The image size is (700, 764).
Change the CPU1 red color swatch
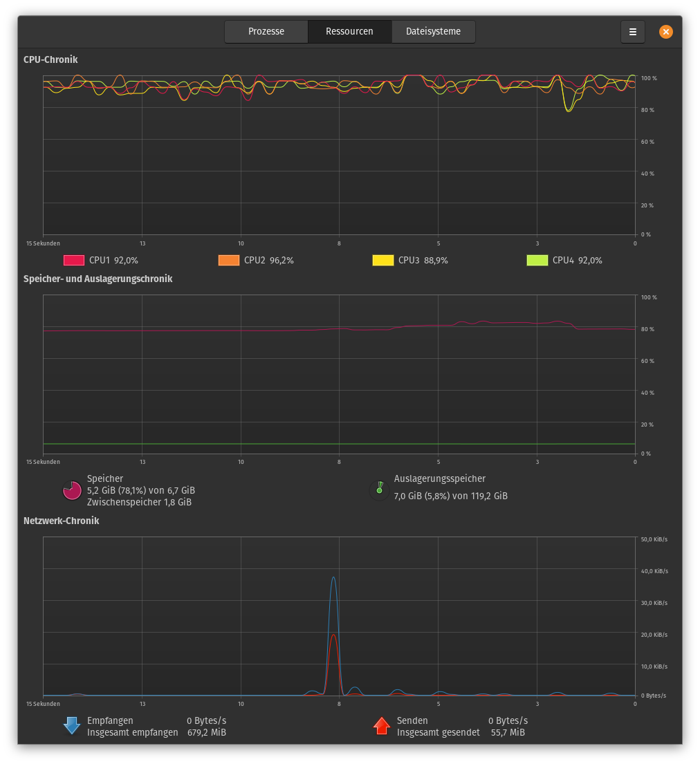click(x=74, y=260)
